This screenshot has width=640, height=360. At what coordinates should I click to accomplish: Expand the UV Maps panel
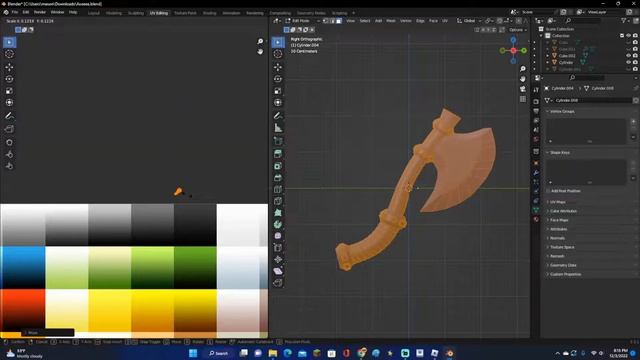pyautogui.click(x=557, y=202)
